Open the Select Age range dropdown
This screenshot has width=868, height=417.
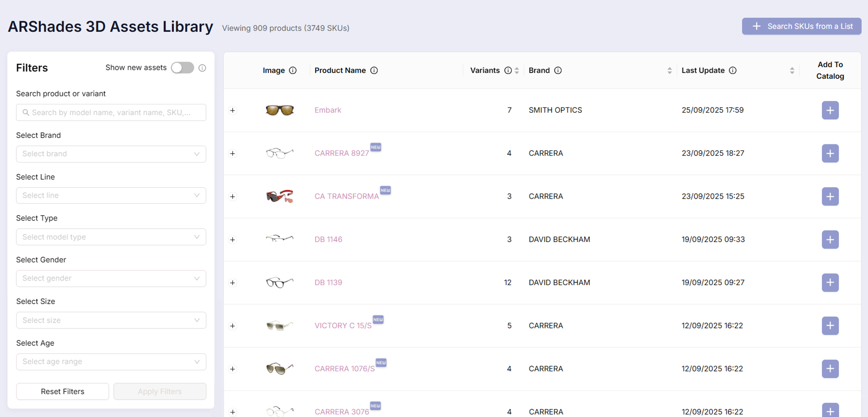coord(111,362)
